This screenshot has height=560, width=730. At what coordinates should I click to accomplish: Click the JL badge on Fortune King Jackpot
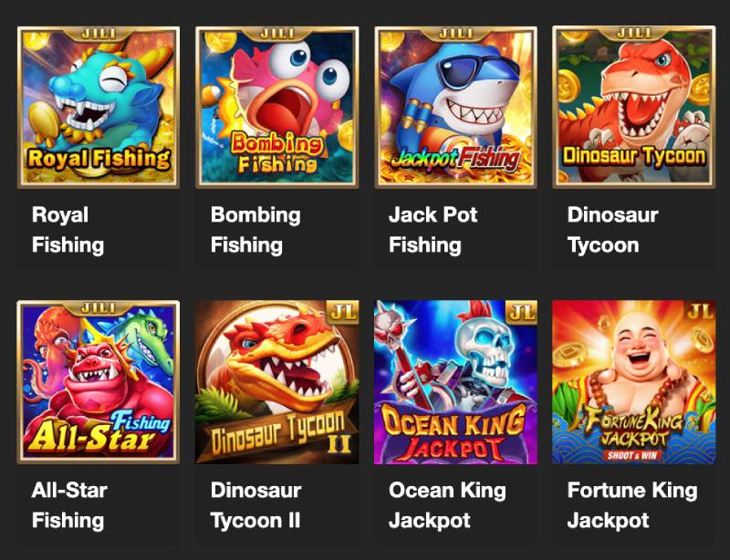tap(700, 311)
